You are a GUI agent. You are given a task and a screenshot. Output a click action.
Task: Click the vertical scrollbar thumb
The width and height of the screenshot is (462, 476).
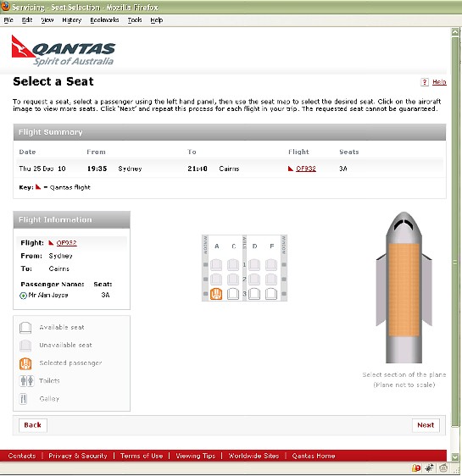[x=454, y=231]
